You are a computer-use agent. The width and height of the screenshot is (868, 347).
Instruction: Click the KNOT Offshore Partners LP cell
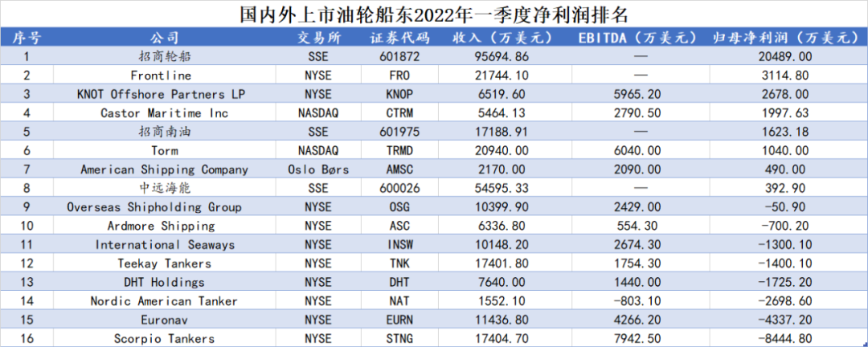164,94
